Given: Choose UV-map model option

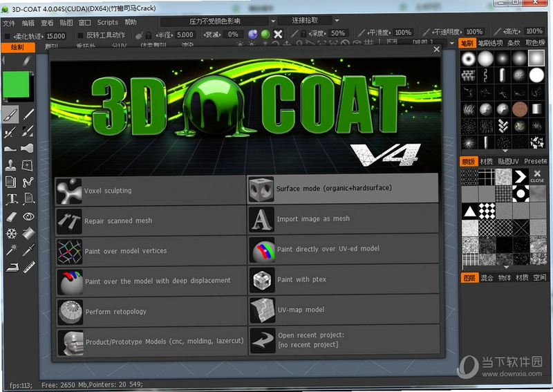Looking at the screenshot, I should 344,310.
